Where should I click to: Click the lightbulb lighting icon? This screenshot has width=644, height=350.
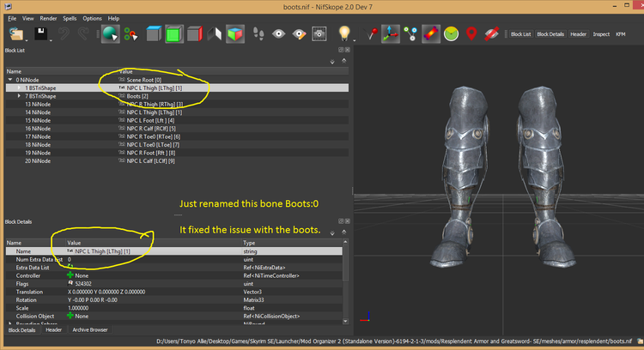344,33
